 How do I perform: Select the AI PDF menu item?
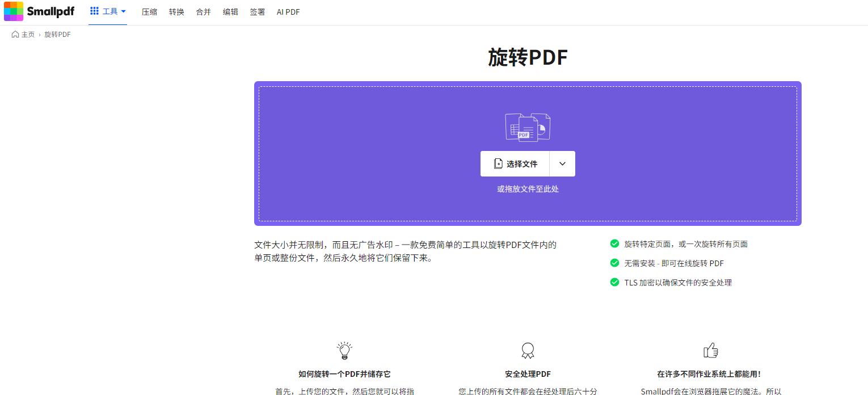288,12
